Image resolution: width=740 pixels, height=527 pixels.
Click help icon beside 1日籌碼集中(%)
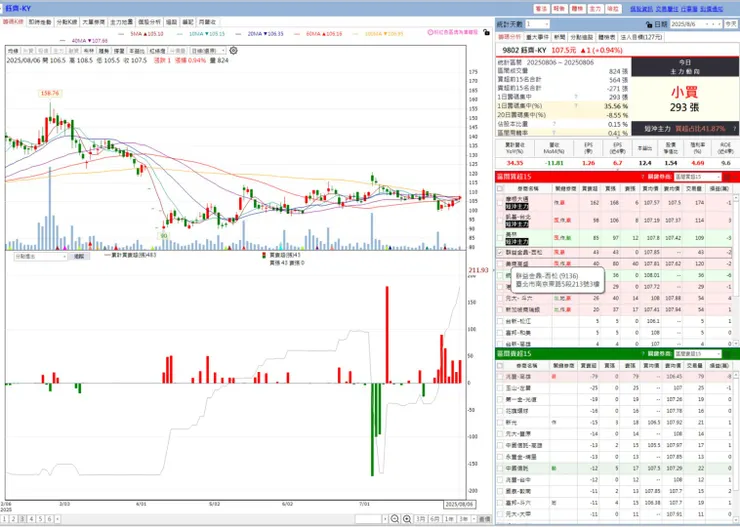point(576,106)
